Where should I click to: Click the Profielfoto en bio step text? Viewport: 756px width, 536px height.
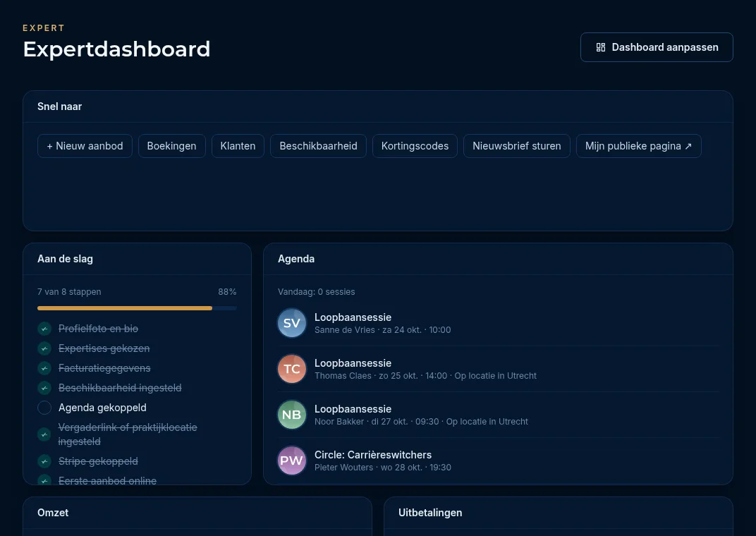click(x=98, y=329)
